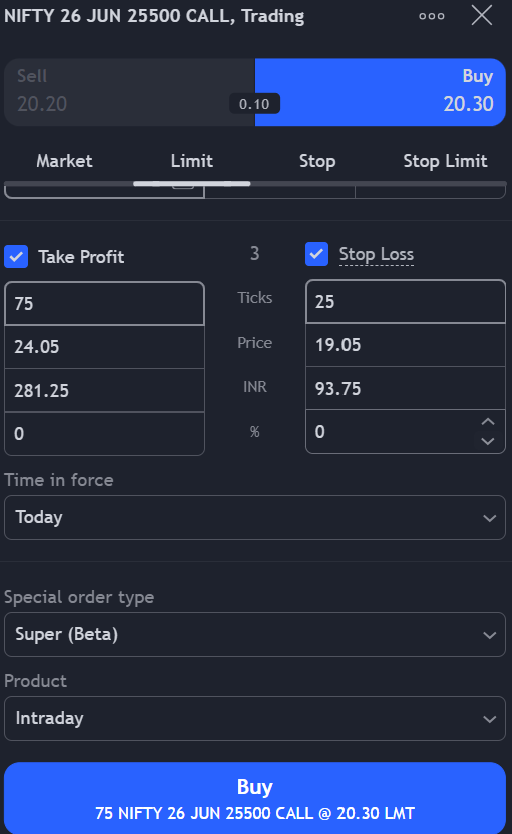Screen dimensions: 512x834
Task: Expand the Time in force dropdown
Action: tap(255, 518)
